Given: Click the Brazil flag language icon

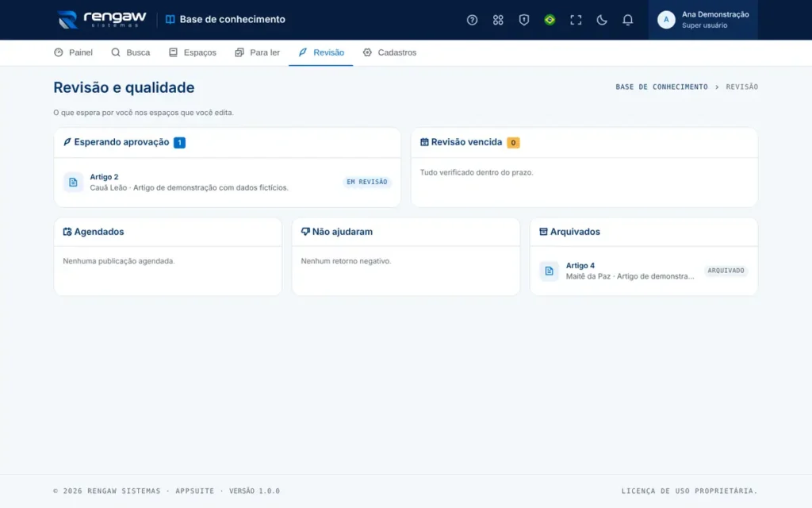Looking at the screenshot, I should (550, 20).
